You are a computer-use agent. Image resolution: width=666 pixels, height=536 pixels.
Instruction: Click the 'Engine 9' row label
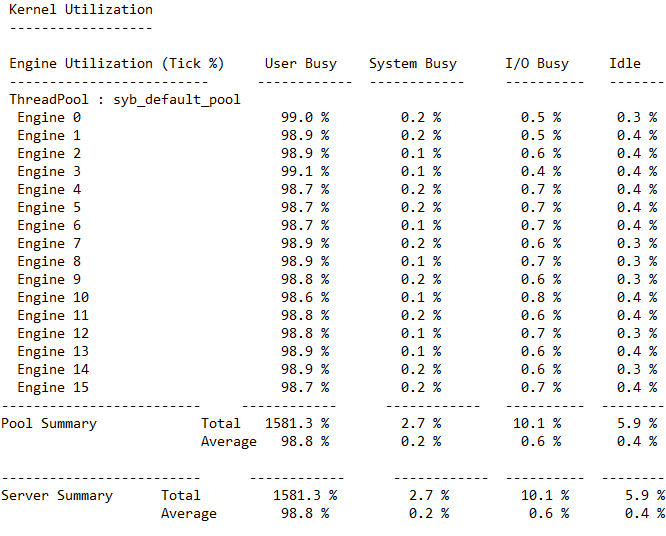click(x=49, y=279)
